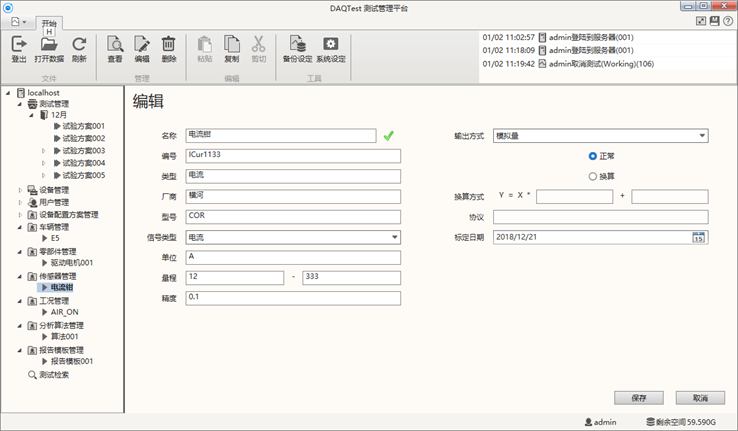Click the 编号 input field

point(293,156)
